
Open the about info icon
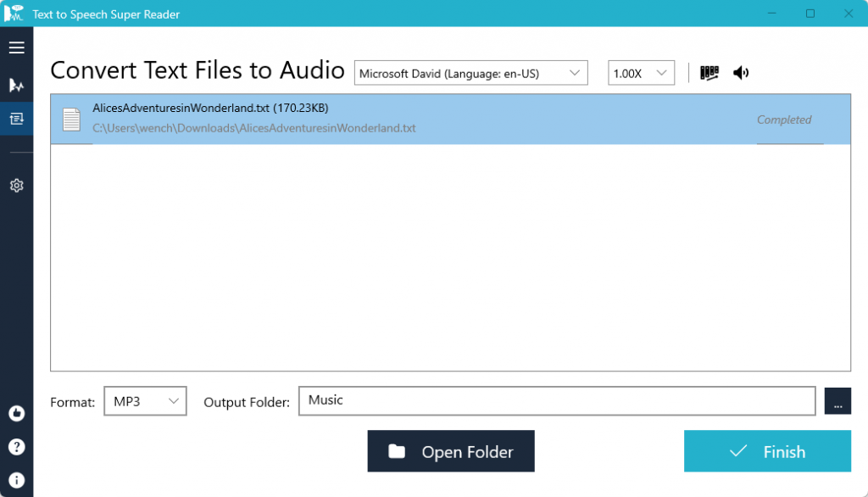click(17, 480)
